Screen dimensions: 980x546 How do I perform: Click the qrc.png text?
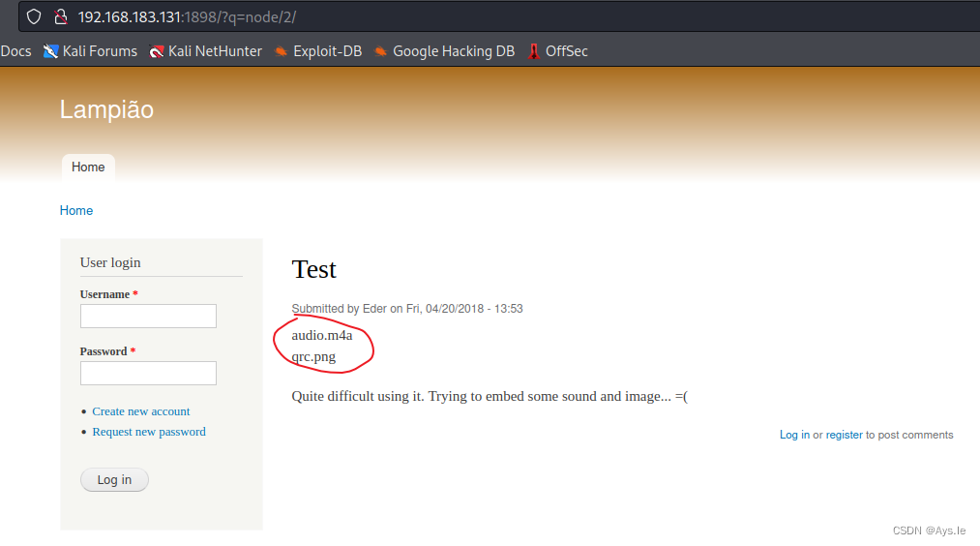pos(313,356)
